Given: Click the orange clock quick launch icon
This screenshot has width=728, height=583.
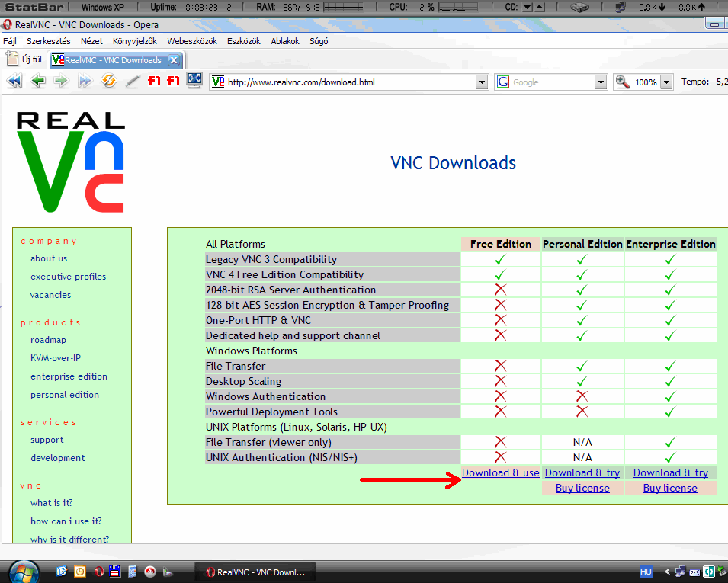Looking at the screenshot, I should click(x=79, y=572).
